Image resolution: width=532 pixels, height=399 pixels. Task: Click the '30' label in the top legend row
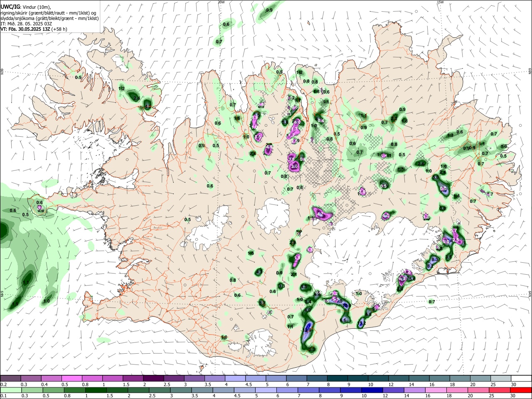tap(514, 384)
